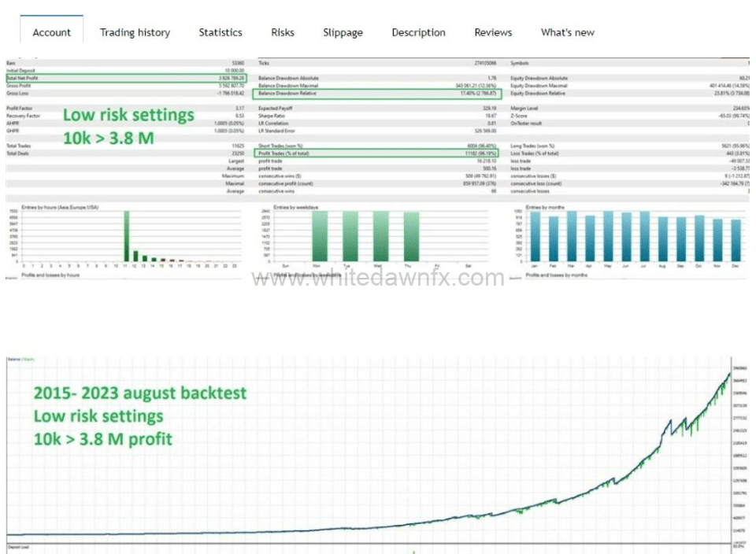Open the Slippage tab

click(x=343, y=32)
